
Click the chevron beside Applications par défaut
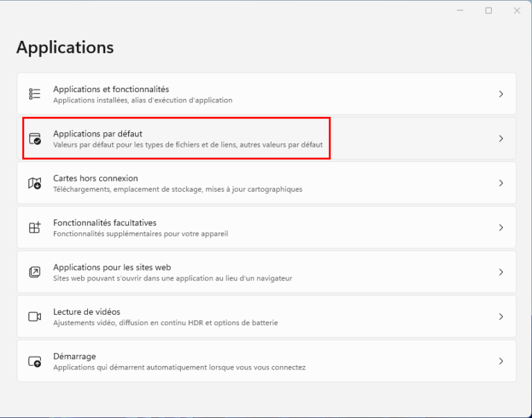pyautogui.click(x=501, y=138)
